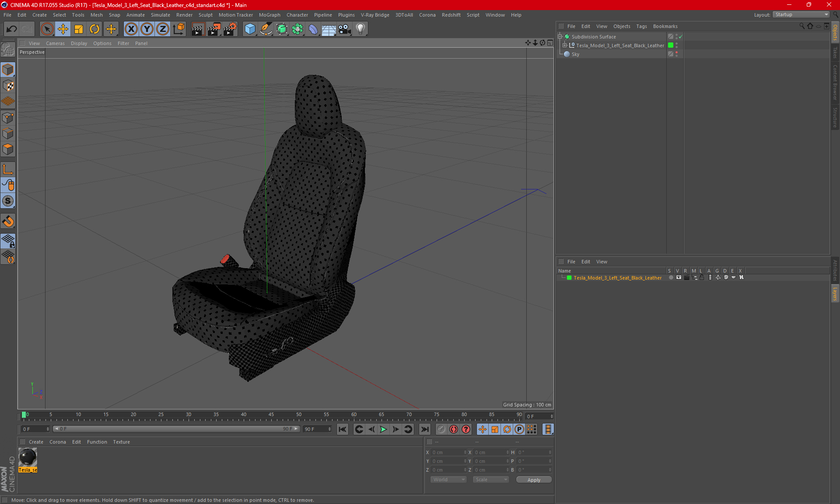Viewport: 840px width, 504px height.
Task: Click frame 45 on timeline ruler
Action: [271, 416]
